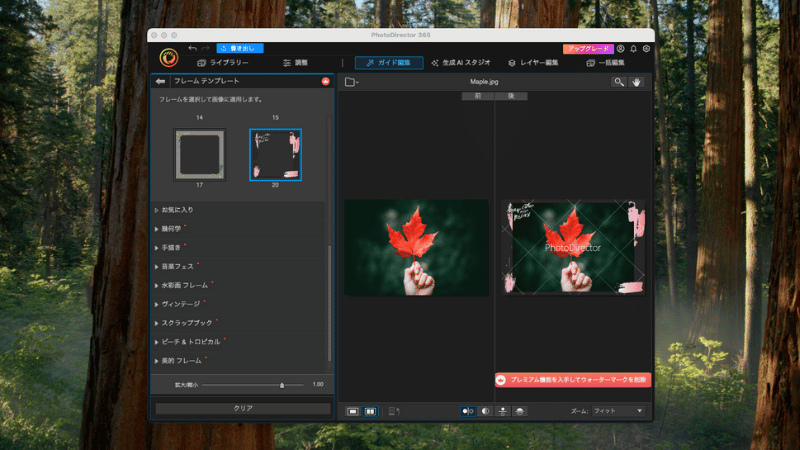Switch to the 生成 AI スタジオ tab

click(x=461, y=63)
